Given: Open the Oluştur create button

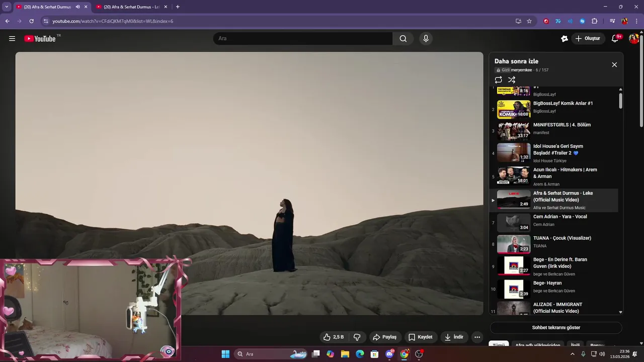Looking at the screenshot, I should click(588, 39).
